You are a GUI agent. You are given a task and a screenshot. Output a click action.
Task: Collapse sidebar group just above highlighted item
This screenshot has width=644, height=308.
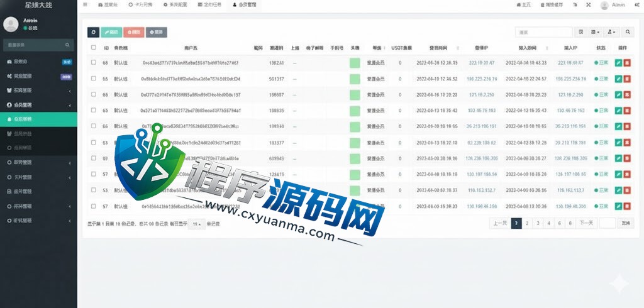coord(38,105)
